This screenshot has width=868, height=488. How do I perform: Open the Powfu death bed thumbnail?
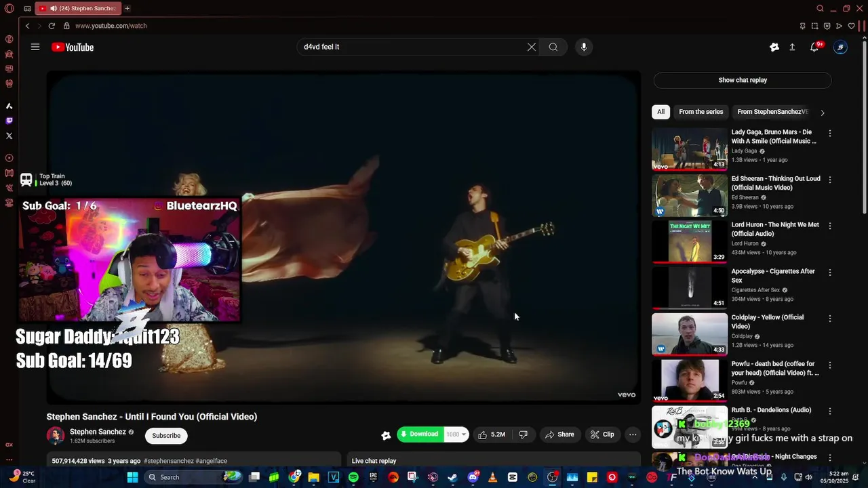coord(690,380)
